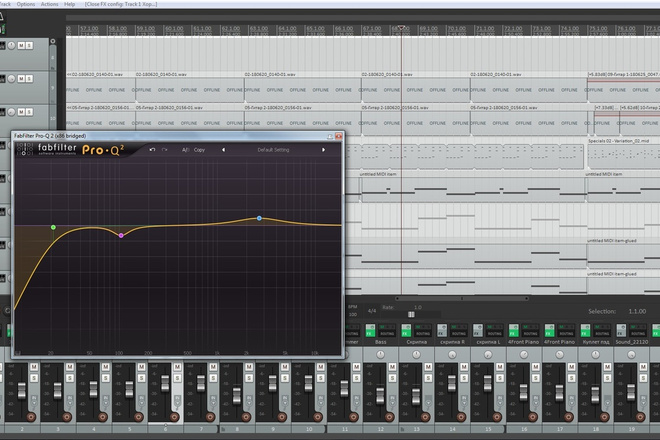This screenshot has height=440, width=660.
Task: Arm record on mixer channel 6
Action: [x=174, y=417]
